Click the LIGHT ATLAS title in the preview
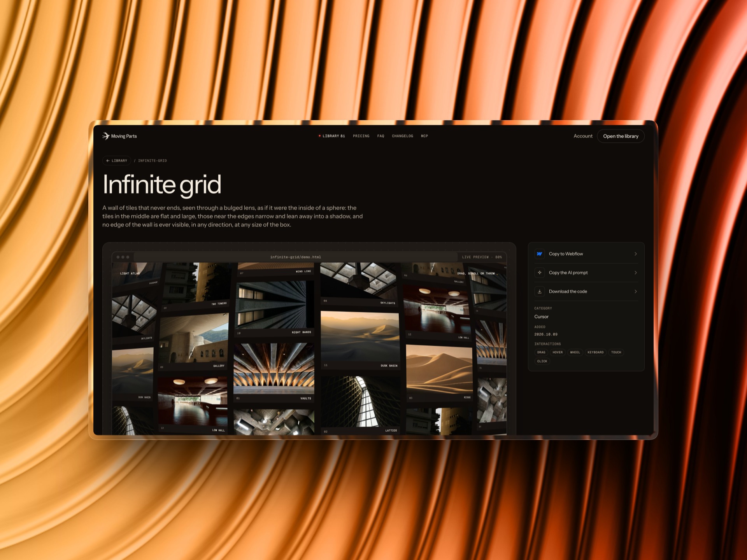 [130, 273]
